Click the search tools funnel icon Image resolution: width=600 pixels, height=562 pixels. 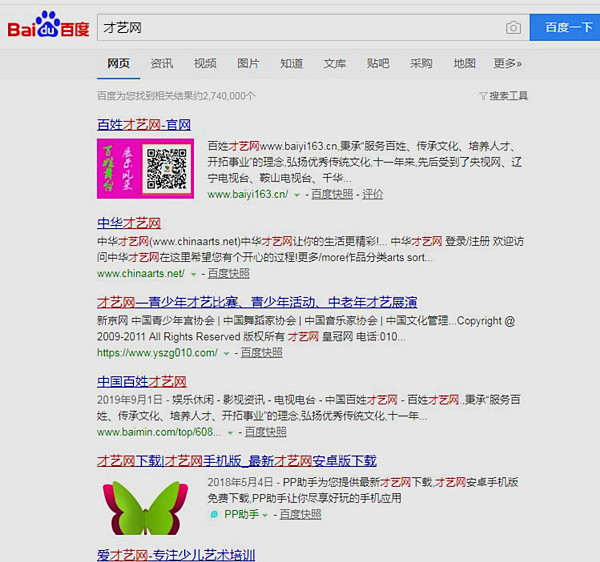point(483,96)
